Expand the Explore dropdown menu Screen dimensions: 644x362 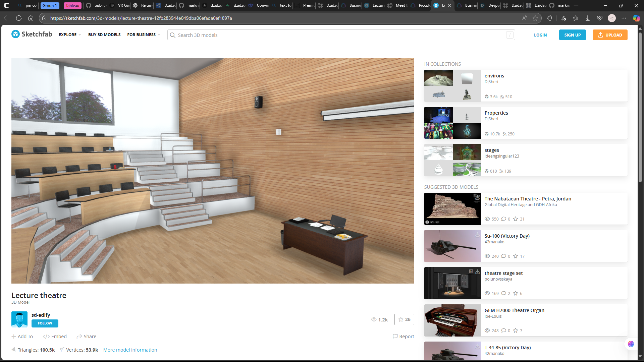pos(69,35)
